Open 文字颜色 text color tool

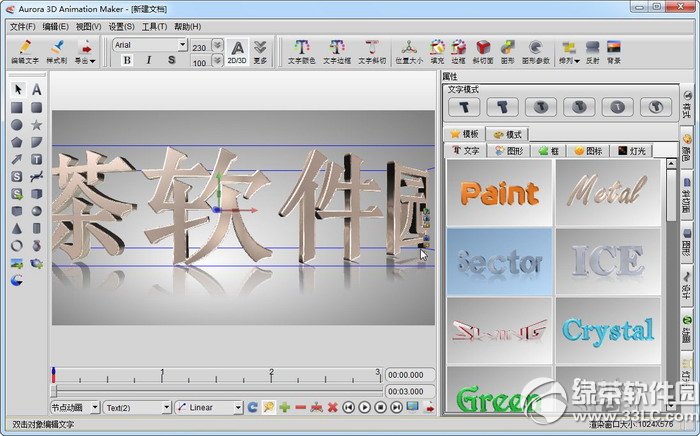click(x=301, y=52)
